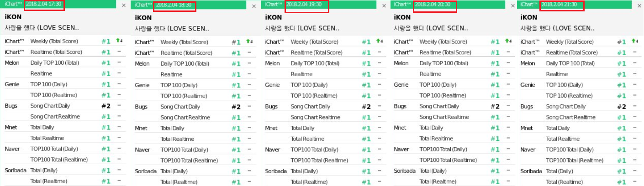The image size is (644, 186).
Task: Close the 20:30 iChart panel
Action: (513, 5)
